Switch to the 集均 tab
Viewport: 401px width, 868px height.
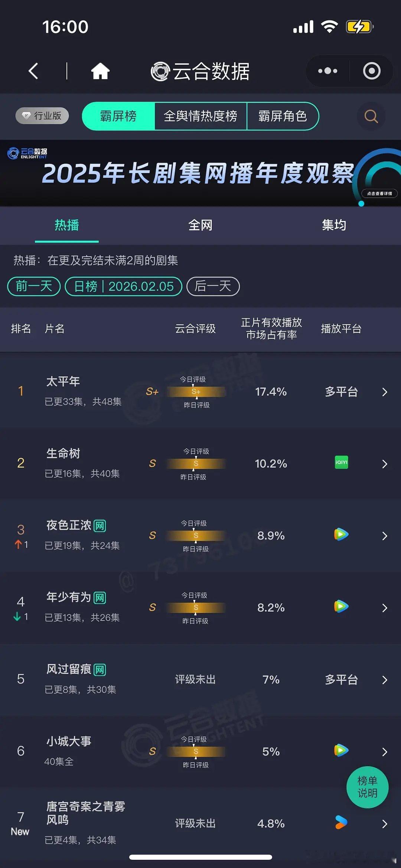[333, 225]
